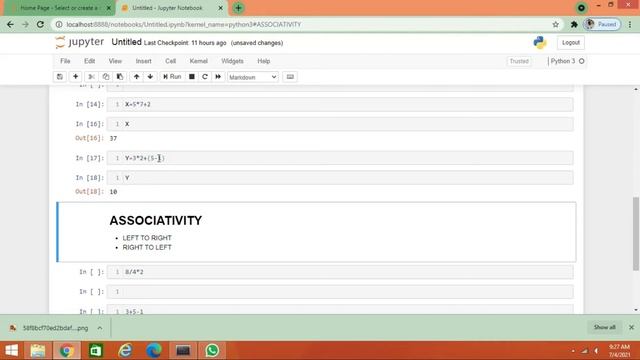Run the selected cell
This screenshot has height=360, width=640.
click(x=172, y=77)
